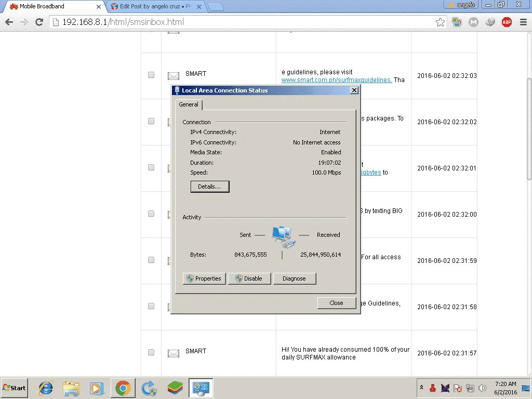Click the browser forward arrow

24,22
